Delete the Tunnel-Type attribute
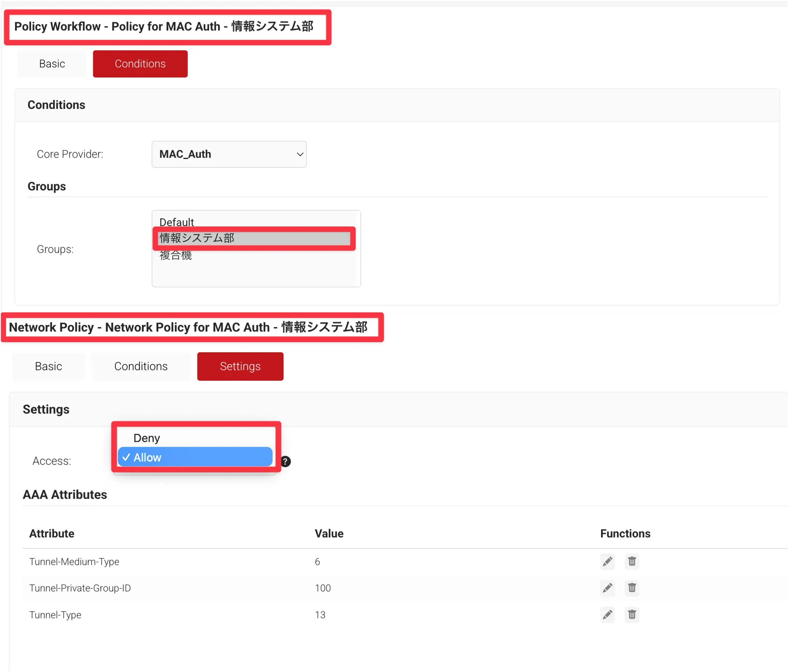This screenshot has width=789, height=672. coord(632,614)
